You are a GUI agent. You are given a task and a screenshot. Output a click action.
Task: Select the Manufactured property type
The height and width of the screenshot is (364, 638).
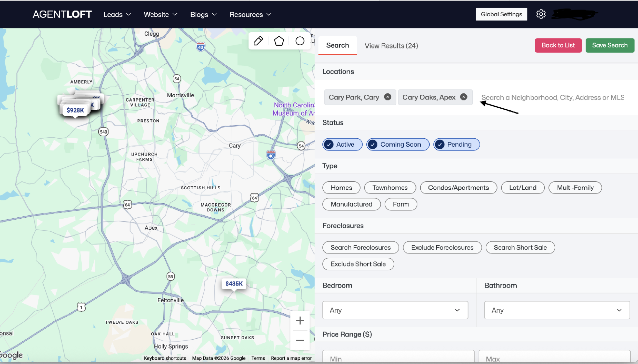point(351,204)
